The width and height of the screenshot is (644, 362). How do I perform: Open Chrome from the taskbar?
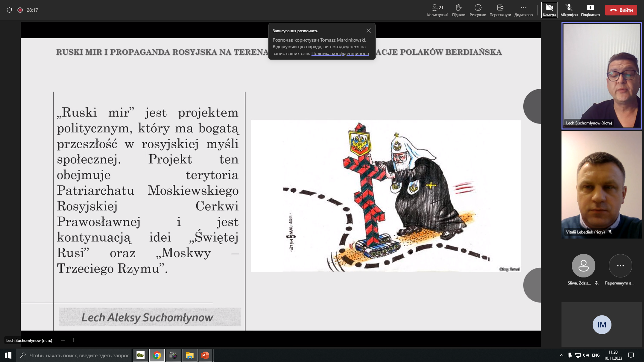[x=157, y=355]
